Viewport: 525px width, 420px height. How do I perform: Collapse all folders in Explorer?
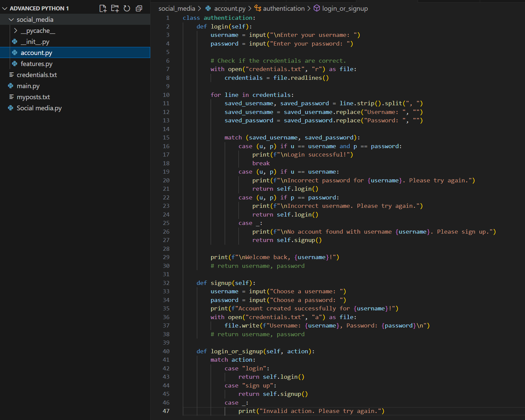[x=139, y=8]
